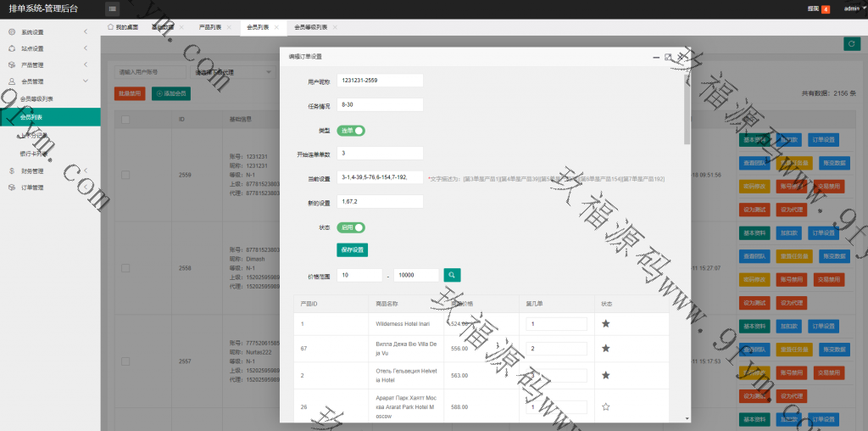Image resolution: width=868 pixels, height=431 pixels.
Task: Click the 保存设置 button
Action: click(x=352, y=250)
